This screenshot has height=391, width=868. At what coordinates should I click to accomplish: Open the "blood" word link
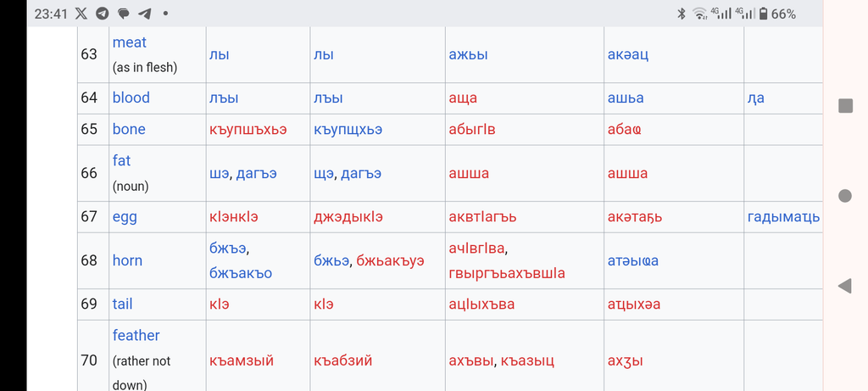pyautogui.click(x=131, y=98)
